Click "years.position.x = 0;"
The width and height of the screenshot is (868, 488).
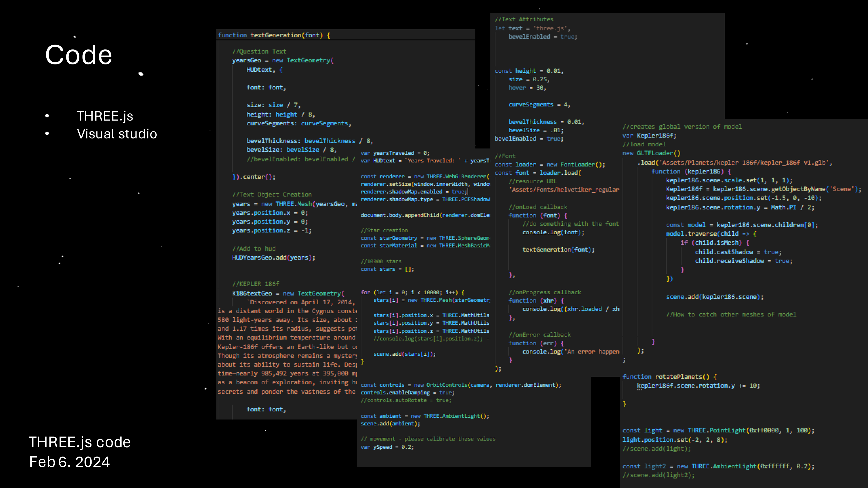(x=270, y=213)
